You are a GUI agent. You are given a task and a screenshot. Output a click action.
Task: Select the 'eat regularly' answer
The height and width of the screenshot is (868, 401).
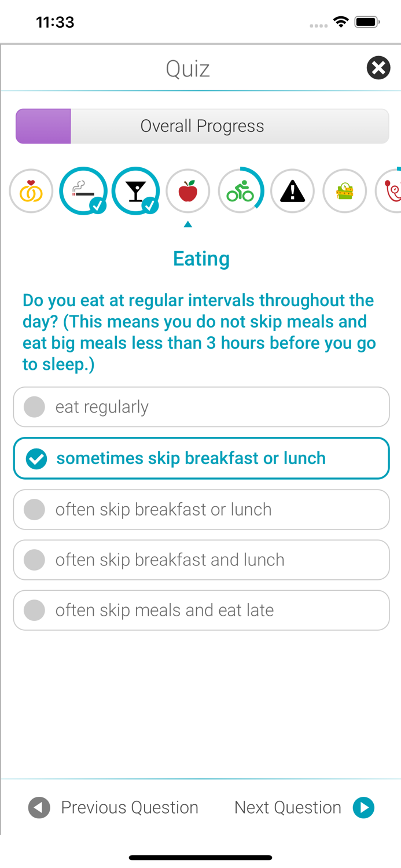pos(201,407)
